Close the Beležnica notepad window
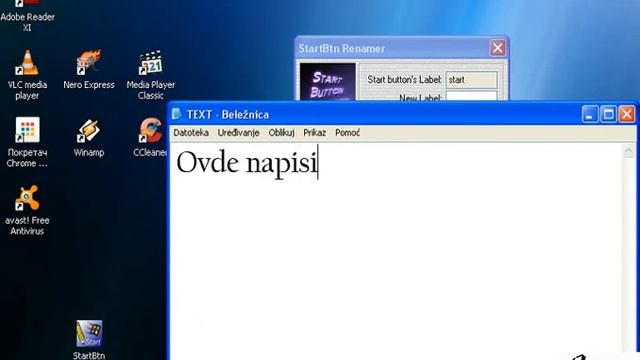The width and height of the screenshot is (640, 360). pyautogui.click(x=627, y=114)
